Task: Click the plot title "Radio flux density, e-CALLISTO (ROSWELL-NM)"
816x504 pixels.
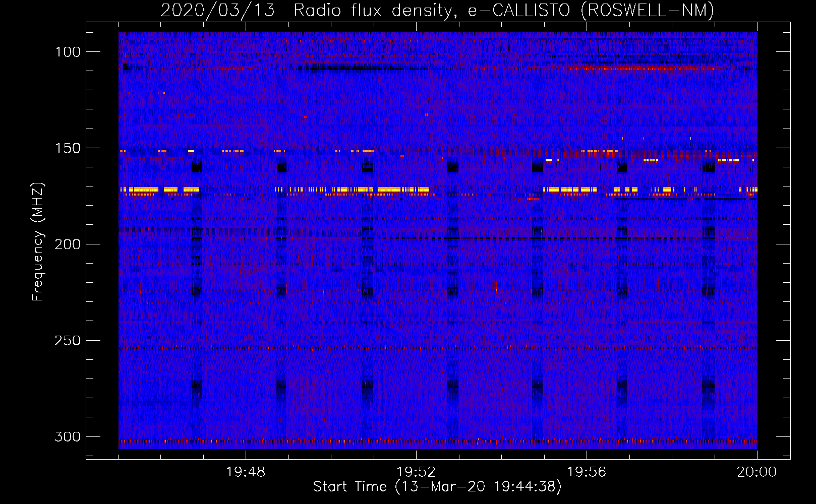Action: tap(504, 11)
